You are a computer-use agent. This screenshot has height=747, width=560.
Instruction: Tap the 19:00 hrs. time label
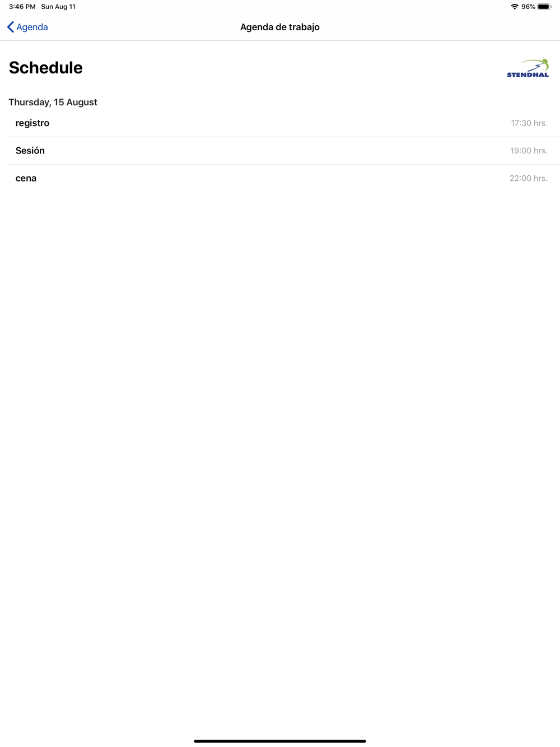click(x=529, y=151)
